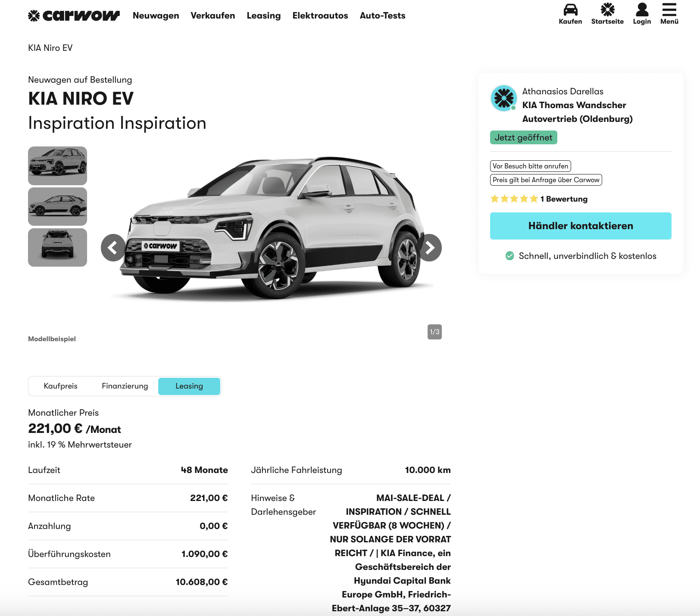Open Elektroautos in top navigation
This screenshot has width=700, height=616.
320,16
